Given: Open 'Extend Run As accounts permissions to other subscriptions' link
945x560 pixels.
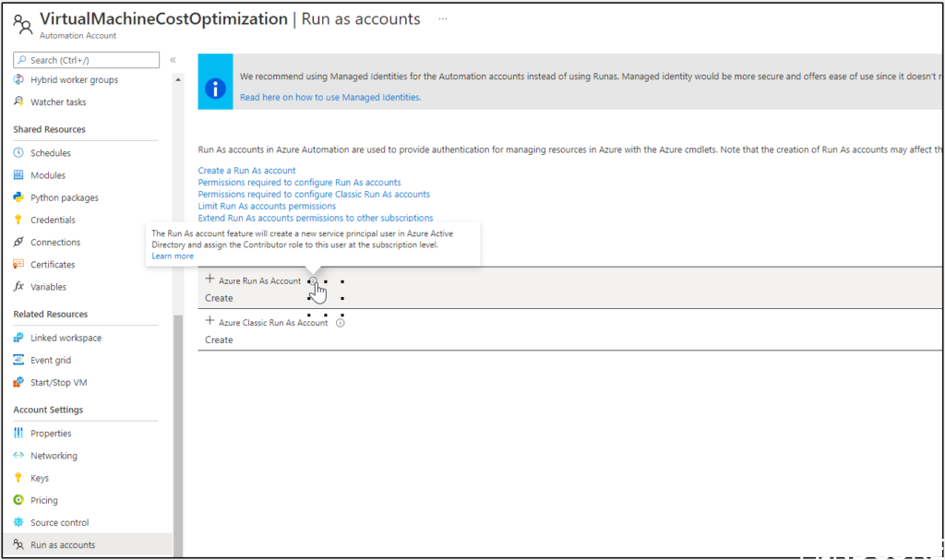Looking at the screenshot, I should (x=316, y=218).
